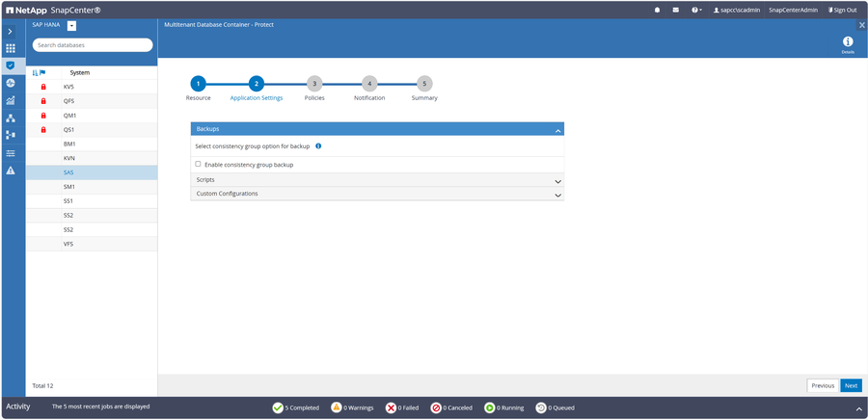
Task: Click the flag filter icon
Action: (x=42, y=72)
